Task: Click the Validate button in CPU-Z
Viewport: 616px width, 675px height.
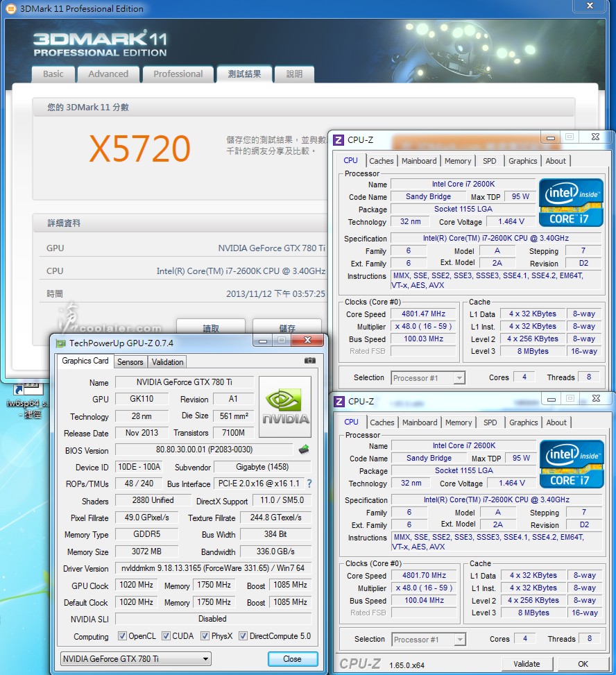Action: pos(527,664)
